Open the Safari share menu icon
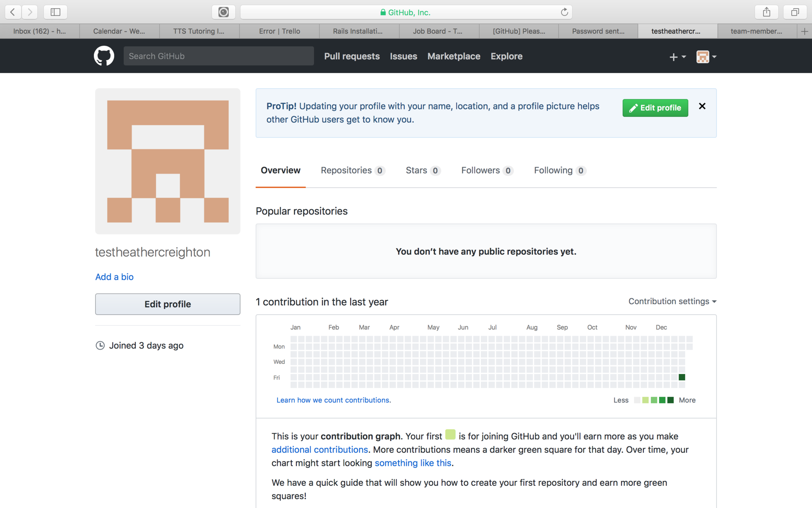 point(767,12)
